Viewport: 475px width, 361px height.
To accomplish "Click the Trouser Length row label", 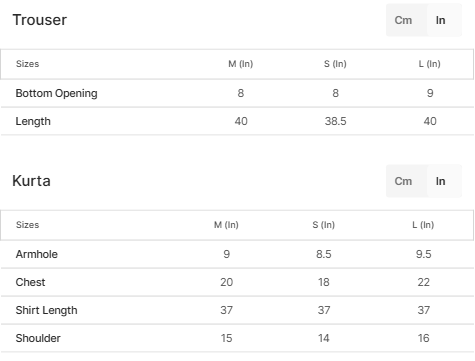I will [33, 121].
